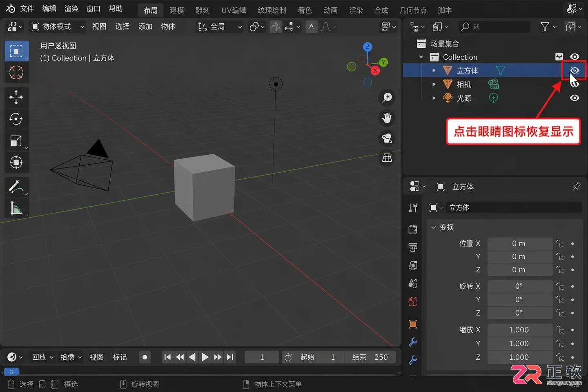Open the World properties tab icon
Image resolution: width=588 pixels, height=392 pixels.
[x=413, y=302]
